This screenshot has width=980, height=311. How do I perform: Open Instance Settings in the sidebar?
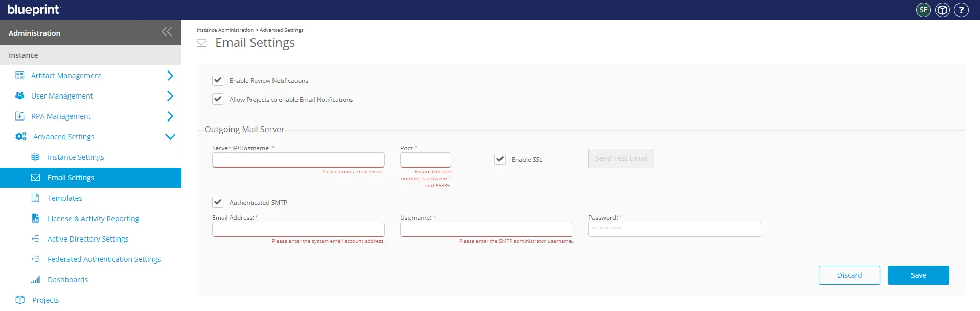(76, 157)
